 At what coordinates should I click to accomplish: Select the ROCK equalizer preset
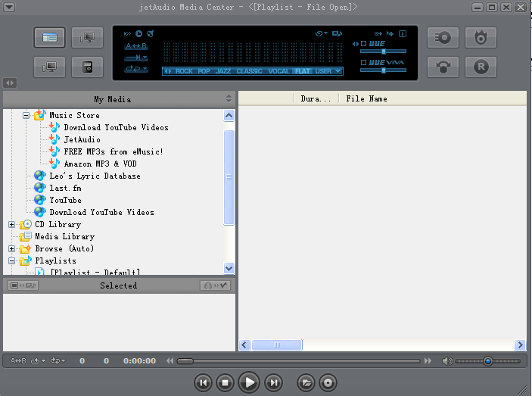[184, 72]
